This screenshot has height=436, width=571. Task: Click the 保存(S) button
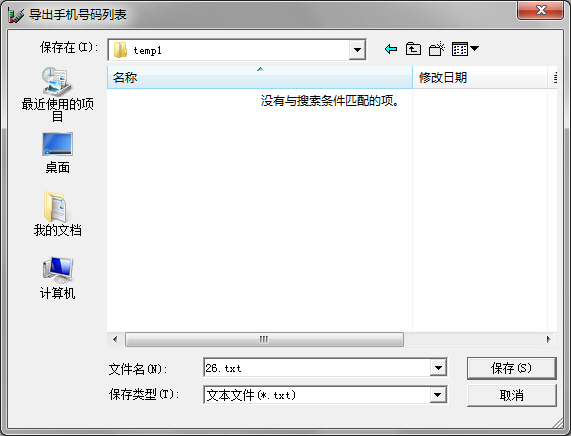512,368
